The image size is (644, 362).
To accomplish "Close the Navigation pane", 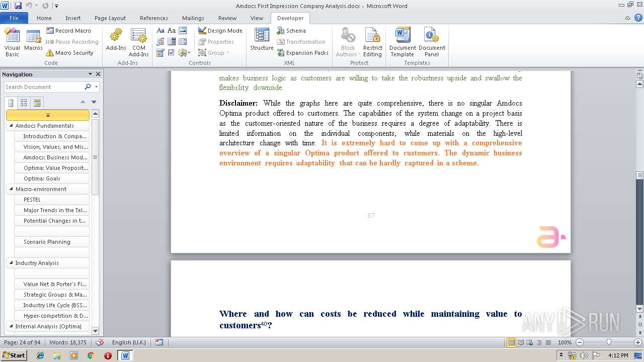I will (98, 74).
